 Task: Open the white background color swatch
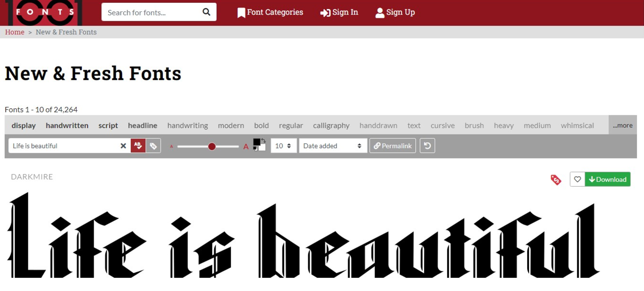tap(262, 147)
